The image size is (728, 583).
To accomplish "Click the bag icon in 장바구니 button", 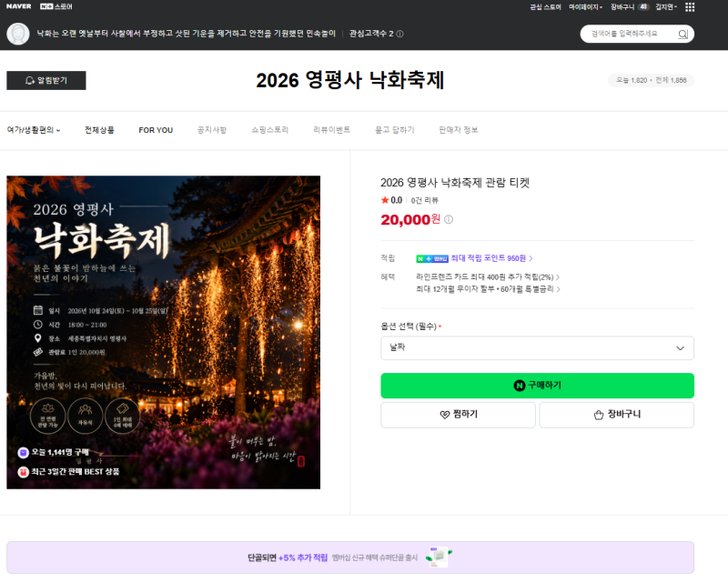I will 599,415.
